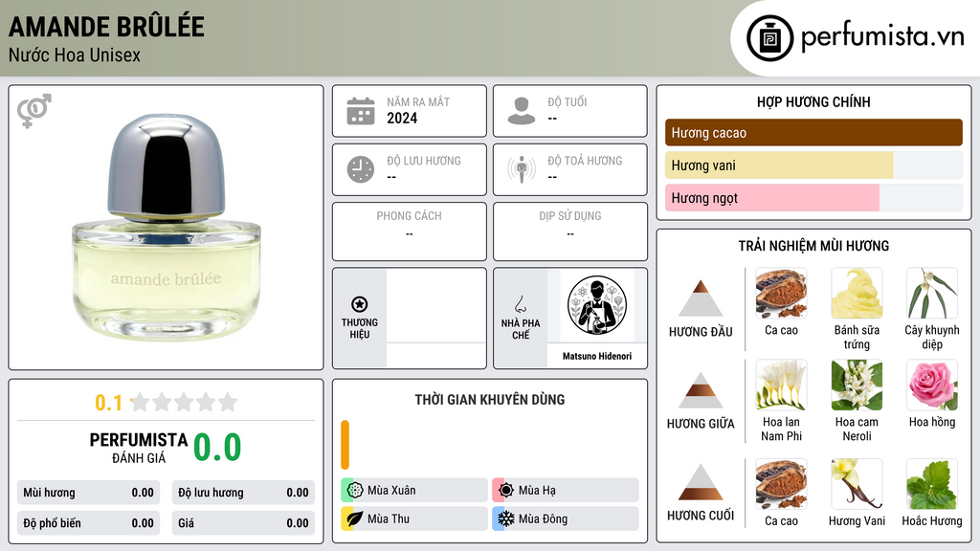Click the Hương giữa pyramid icon

(701, 390)
